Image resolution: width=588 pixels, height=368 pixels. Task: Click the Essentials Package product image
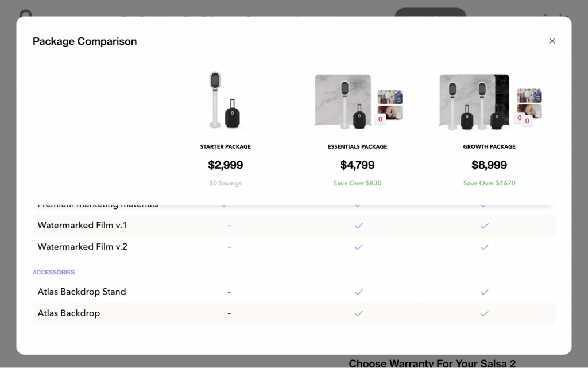point(357,101)
